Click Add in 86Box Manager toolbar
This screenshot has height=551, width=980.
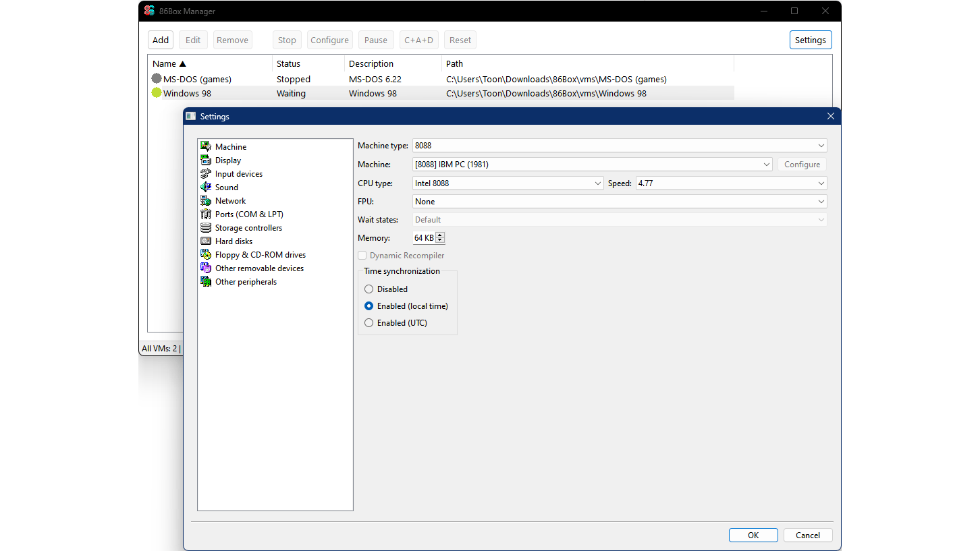tap(161, 40)
